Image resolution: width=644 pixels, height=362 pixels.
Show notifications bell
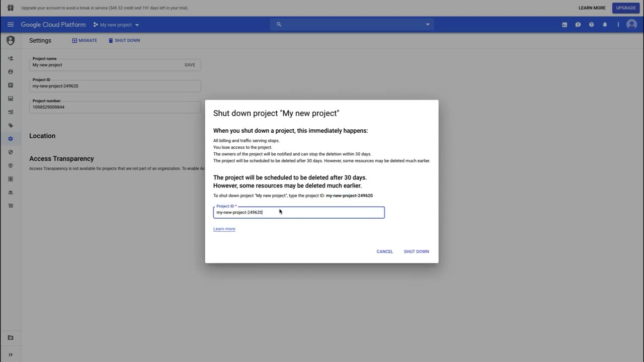pyautogui.click(x=605, y=25)
